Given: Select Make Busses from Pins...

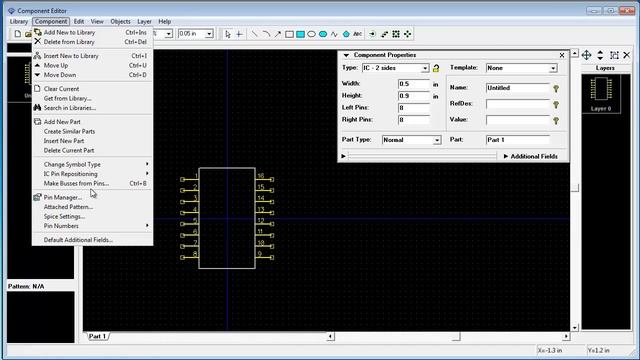Looking at the screenshot, I should pos(92,183).
